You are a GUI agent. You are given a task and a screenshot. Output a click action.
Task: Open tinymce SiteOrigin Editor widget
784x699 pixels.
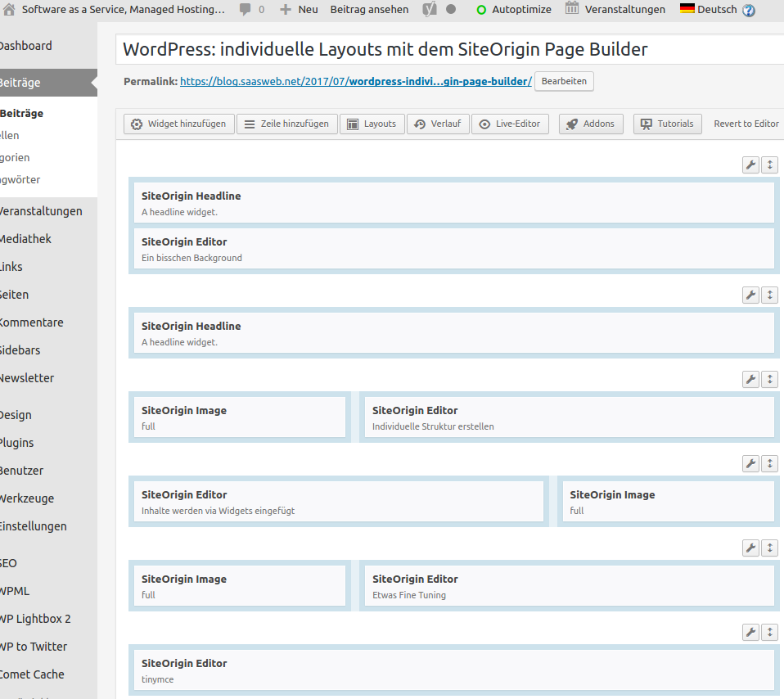(454, 670)
